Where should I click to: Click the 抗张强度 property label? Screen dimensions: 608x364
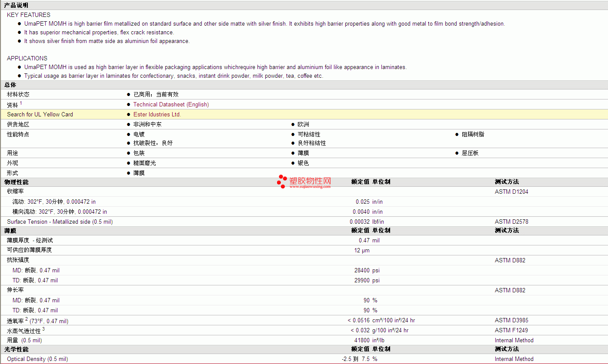pyautogui.click(x=18, y=260)
